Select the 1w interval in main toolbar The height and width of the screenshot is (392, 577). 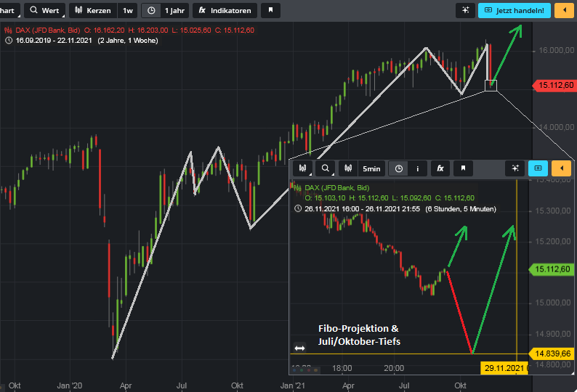[x=128, y=10]
